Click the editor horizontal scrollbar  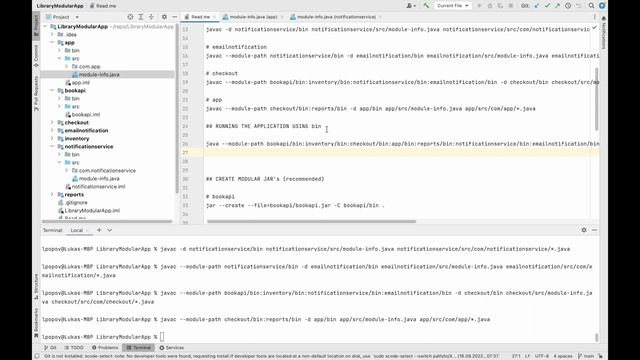point(311,222)
